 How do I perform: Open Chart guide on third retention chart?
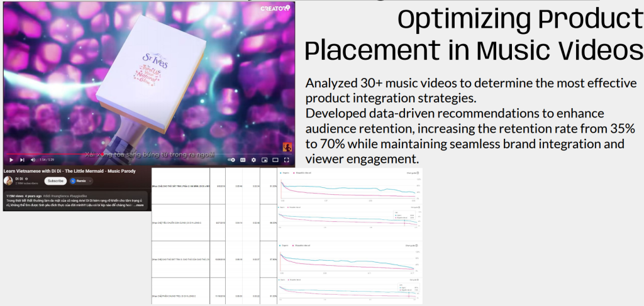point(412,245)
